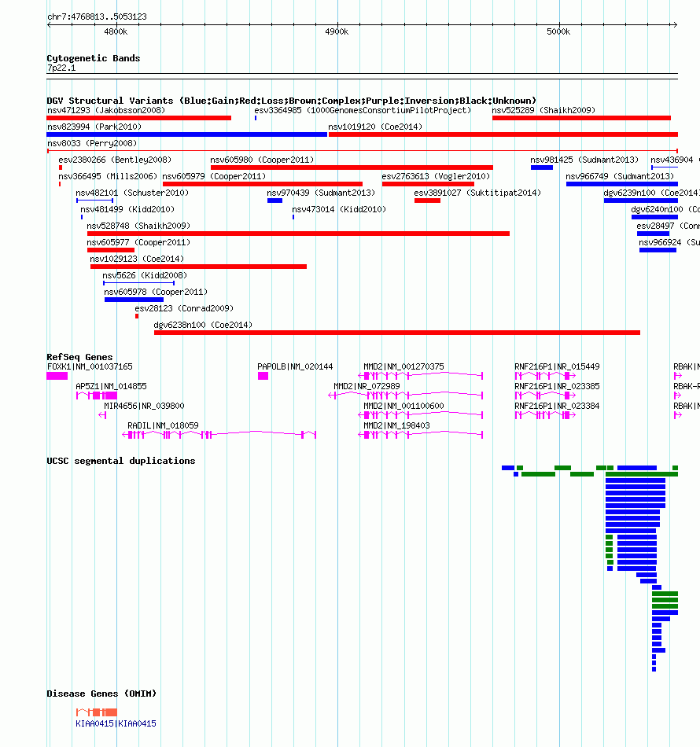Select the orange KIAA0415 disease gene model
The width and height of the screenshot is (700, 747).
[x=97, y=712]
